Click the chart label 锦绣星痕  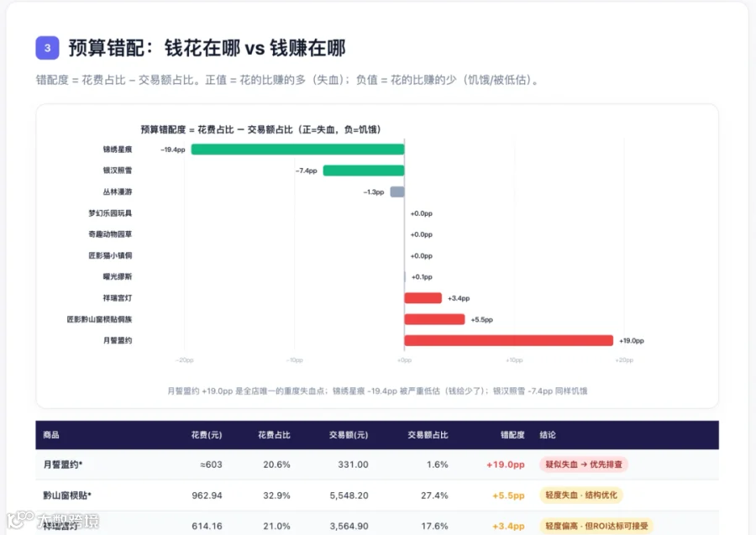(117, 149)
